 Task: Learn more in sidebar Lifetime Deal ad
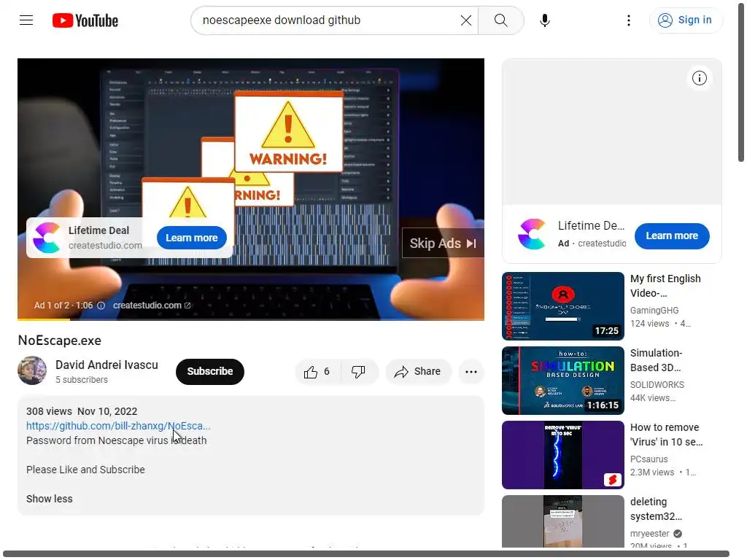[672, 236]
